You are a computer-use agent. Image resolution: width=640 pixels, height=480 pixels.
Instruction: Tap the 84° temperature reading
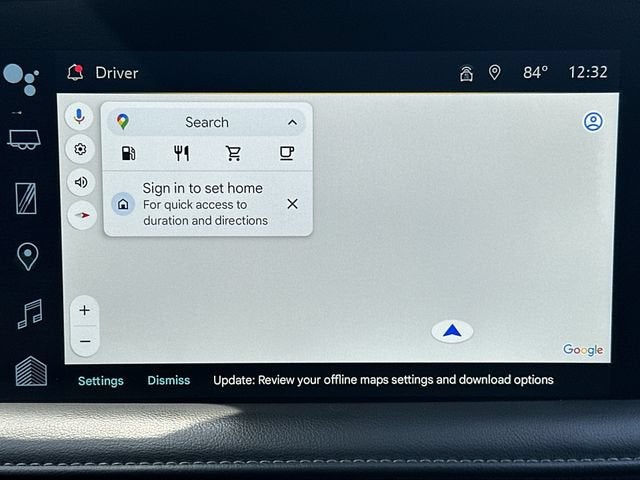[x=535, y=73]
